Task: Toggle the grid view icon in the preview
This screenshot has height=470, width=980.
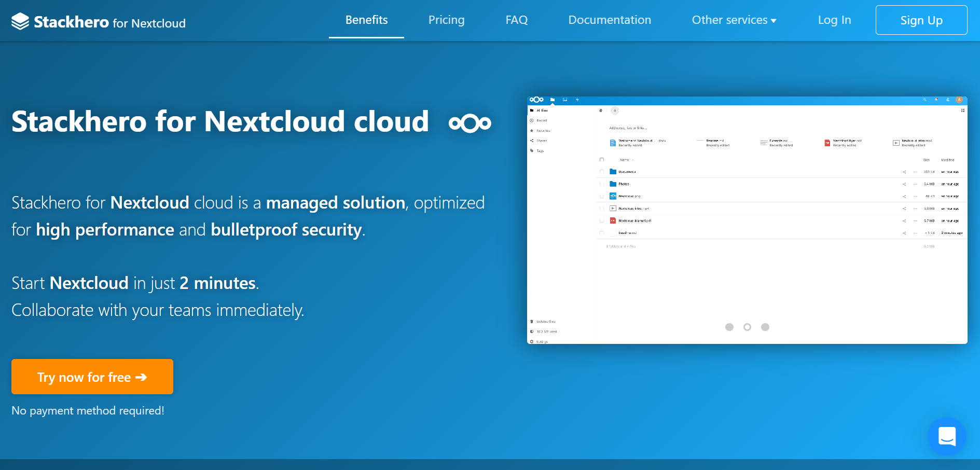Action: coord(963,110)
